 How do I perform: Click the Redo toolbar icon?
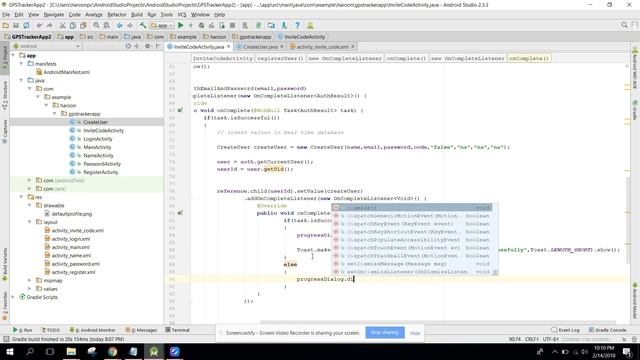coord(49,25)
